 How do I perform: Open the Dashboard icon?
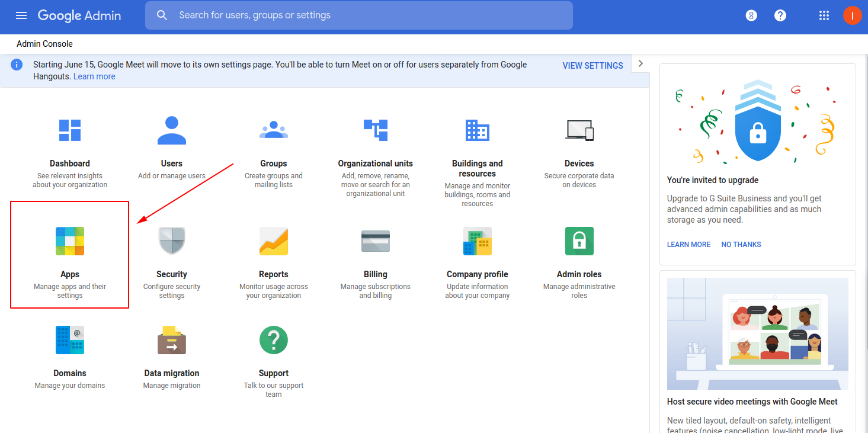[x=70, y=130]
